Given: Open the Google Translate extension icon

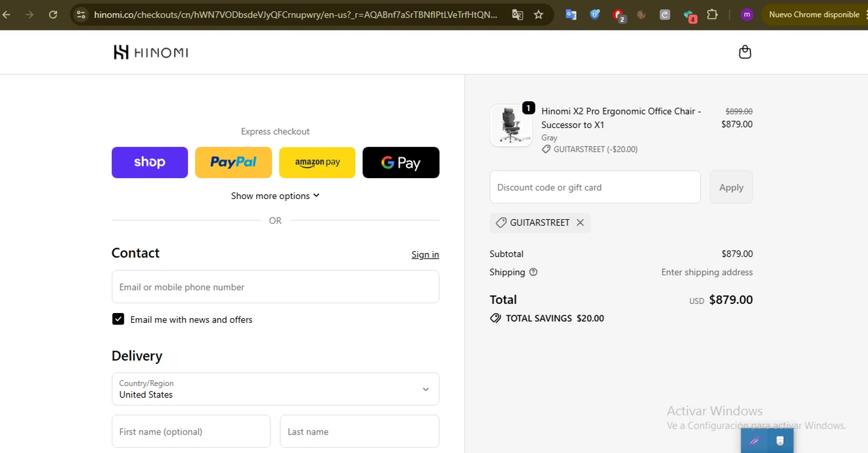Looking at the screenshot, I should [x=571, y=14].
